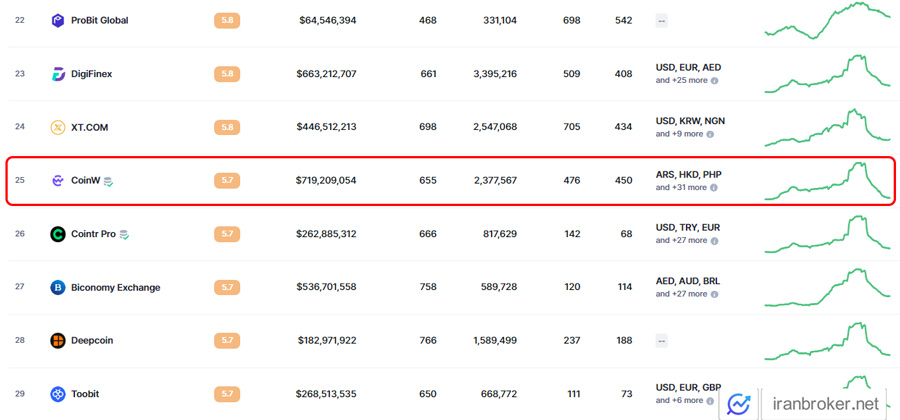Viewport: 900px width, 420px height.
Task: Click Deepcoin's 5.7 score badge
Action: click(x=227, y=341)
